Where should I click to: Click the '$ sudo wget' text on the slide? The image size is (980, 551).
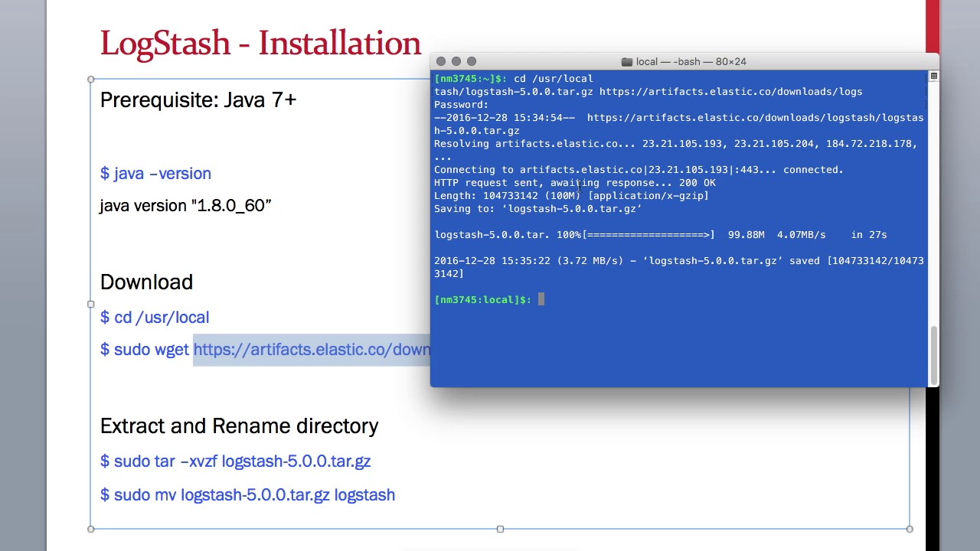point(144,350)
